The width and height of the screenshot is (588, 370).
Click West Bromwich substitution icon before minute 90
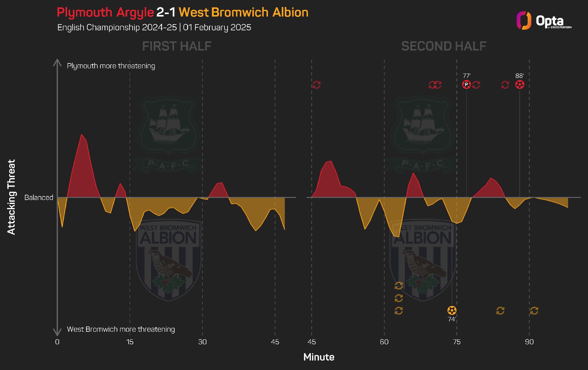pyautogui.click(x=500, y=311)
